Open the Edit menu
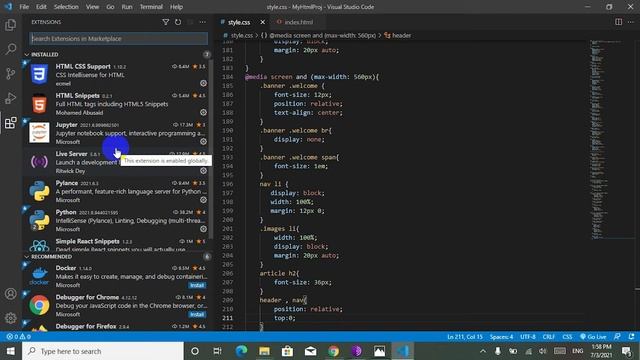 tap(41, 7)
